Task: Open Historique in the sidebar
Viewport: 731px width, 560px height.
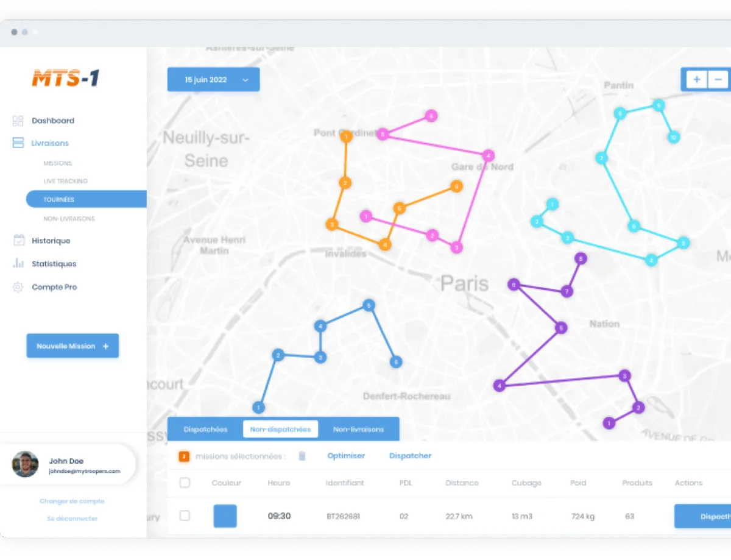Action: [x=51, y=241]
